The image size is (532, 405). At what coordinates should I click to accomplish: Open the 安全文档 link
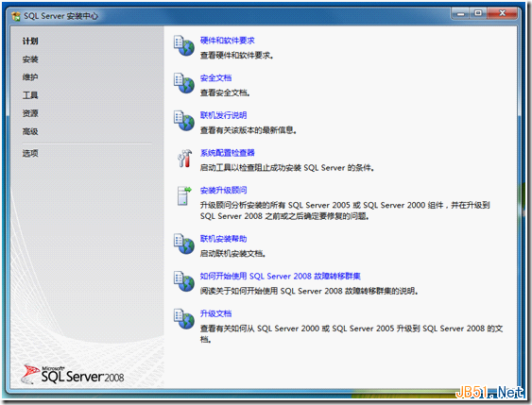(x=215, y=78)
